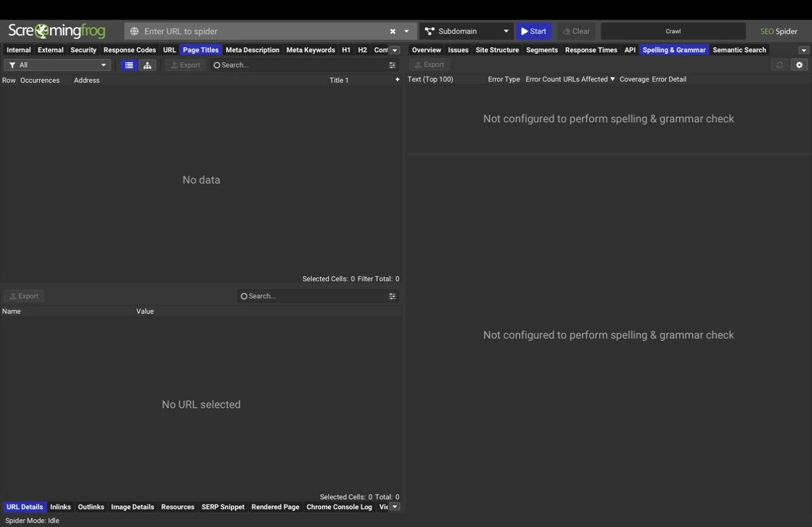Open the Overview tab in right panel
Screen dimensions: 812x527
point(426,50)
